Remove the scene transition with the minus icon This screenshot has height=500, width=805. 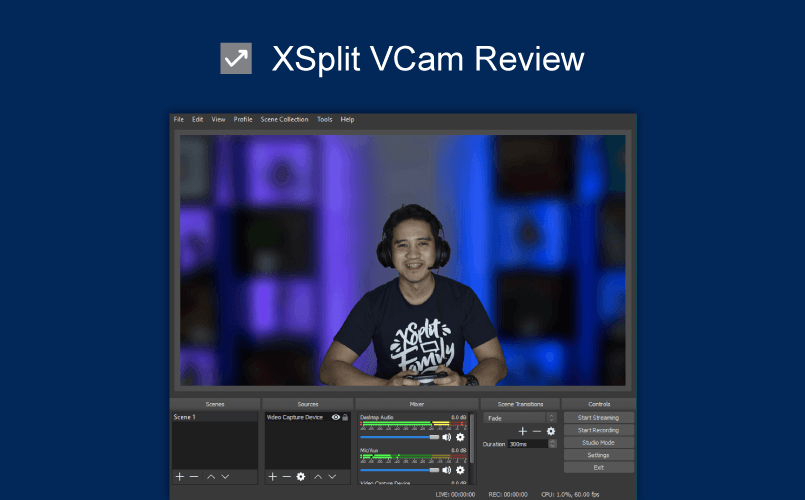pyautogui.click(x=536, y=432)
